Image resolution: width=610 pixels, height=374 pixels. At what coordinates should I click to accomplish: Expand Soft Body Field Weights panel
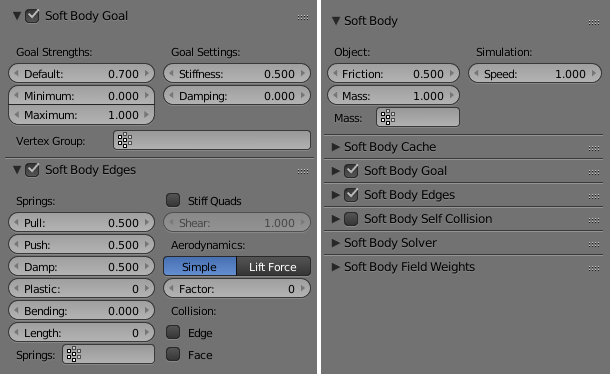pyautogui.click(x=335, y=267)
